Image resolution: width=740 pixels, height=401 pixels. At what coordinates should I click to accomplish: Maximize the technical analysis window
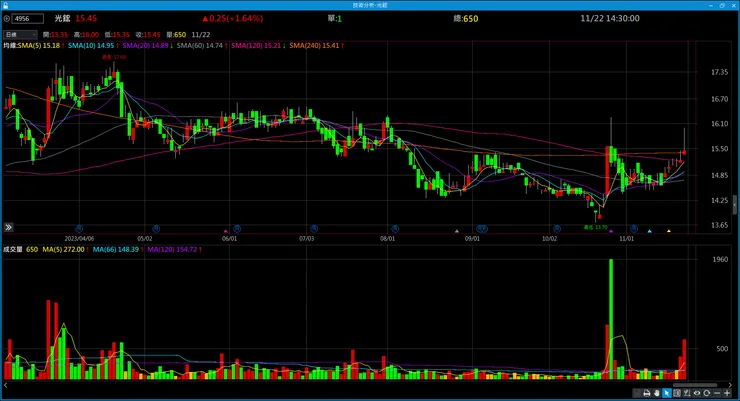722,5
